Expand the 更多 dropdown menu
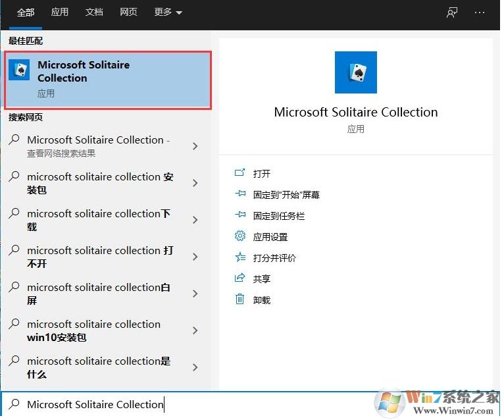The width and height of the screenshot is (504, 420). click(x=168, y=13)
